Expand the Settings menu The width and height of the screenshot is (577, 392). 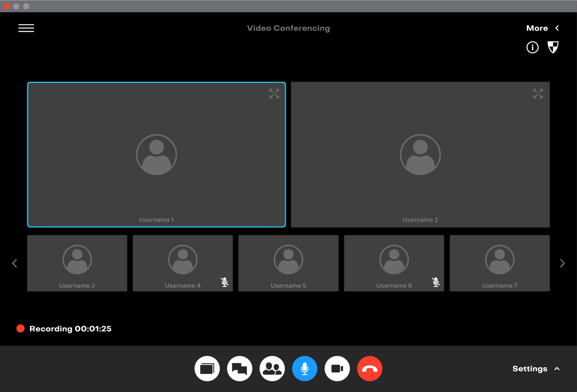pos(536,369)
